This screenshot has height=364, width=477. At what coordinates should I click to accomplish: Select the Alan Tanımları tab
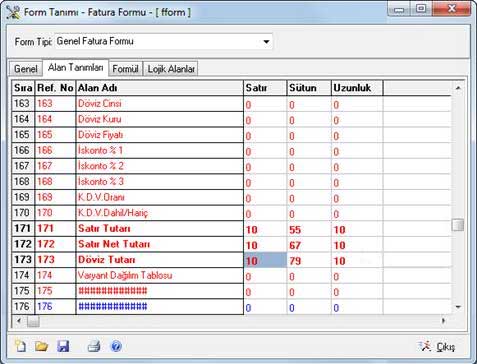pos(75,68)
